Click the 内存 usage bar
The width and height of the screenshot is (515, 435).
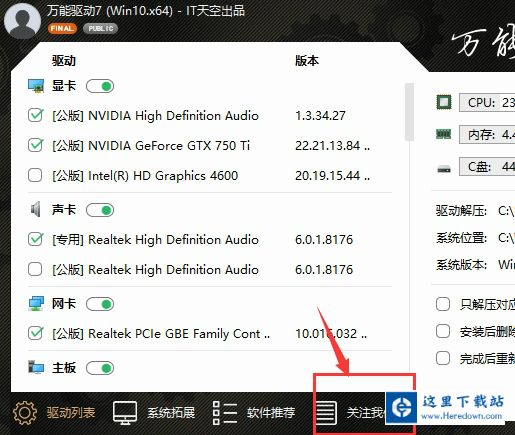pos(487,134)
